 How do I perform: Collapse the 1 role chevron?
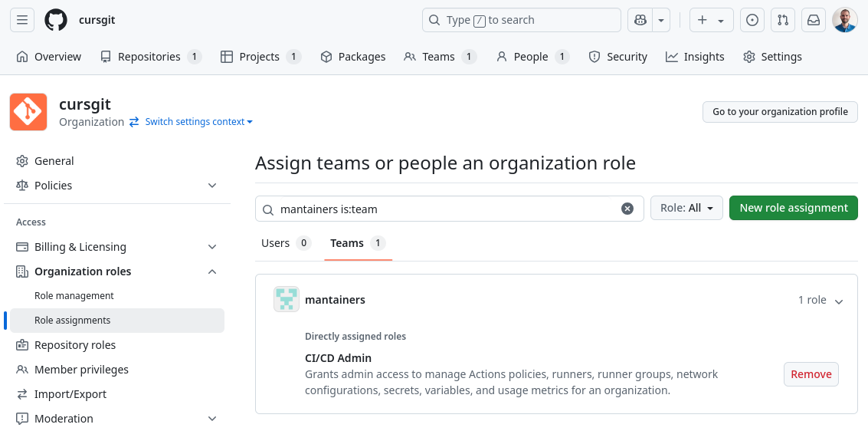(839, 301)
